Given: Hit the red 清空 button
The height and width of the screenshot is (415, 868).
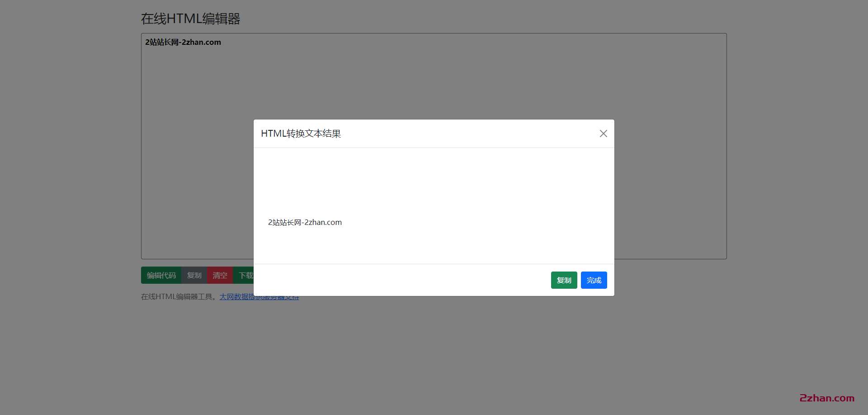Looking at the screenshot, I should click(220, 275).
